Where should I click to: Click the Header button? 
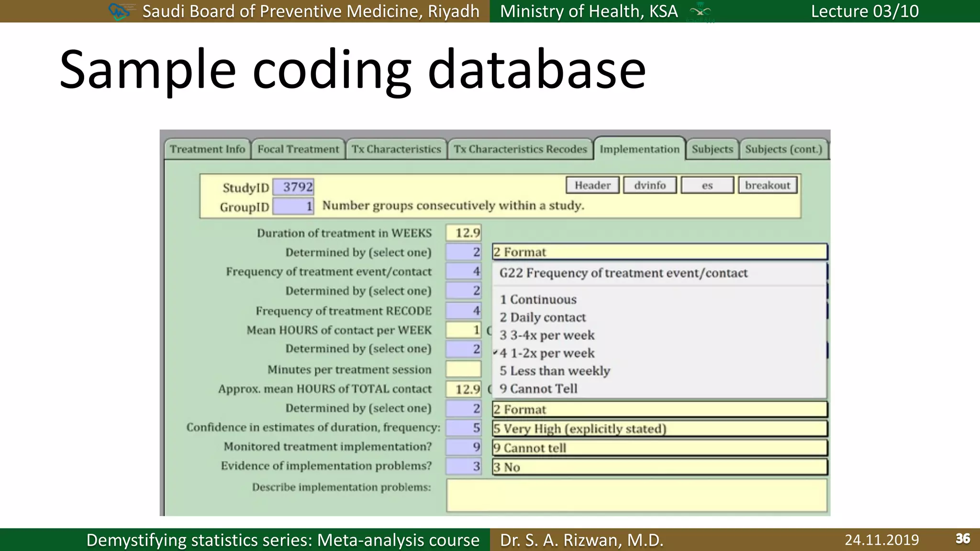click(592, 185)
